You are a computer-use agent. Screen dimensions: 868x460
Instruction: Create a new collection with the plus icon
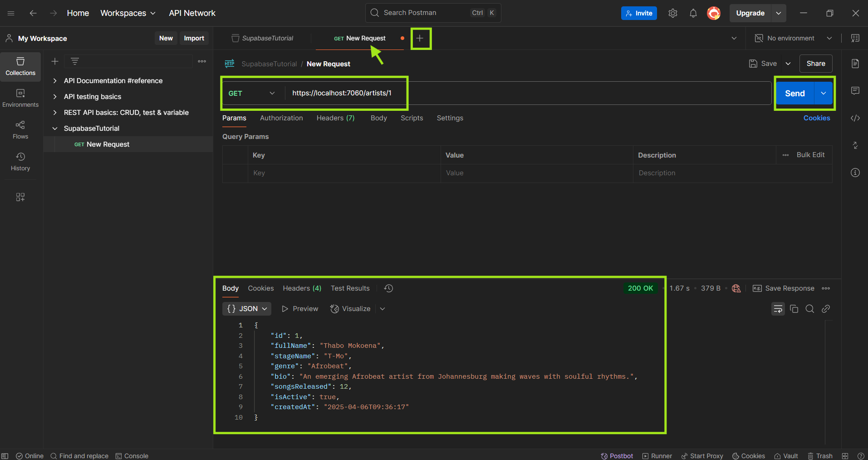(x=55, y=61)
